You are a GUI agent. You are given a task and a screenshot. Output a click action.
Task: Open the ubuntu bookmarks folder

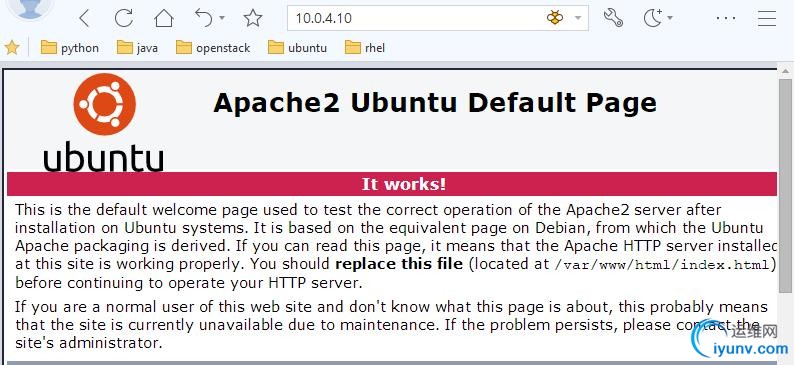tap(298, 48)
